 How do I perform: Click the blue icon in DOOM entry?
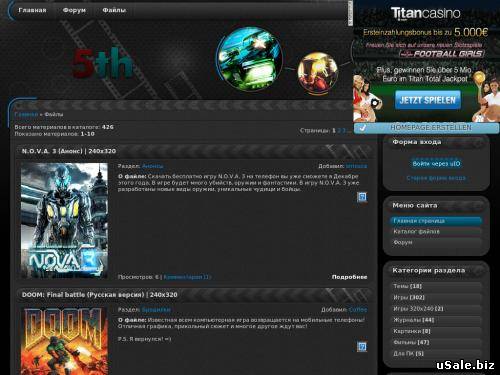(362, 347)
